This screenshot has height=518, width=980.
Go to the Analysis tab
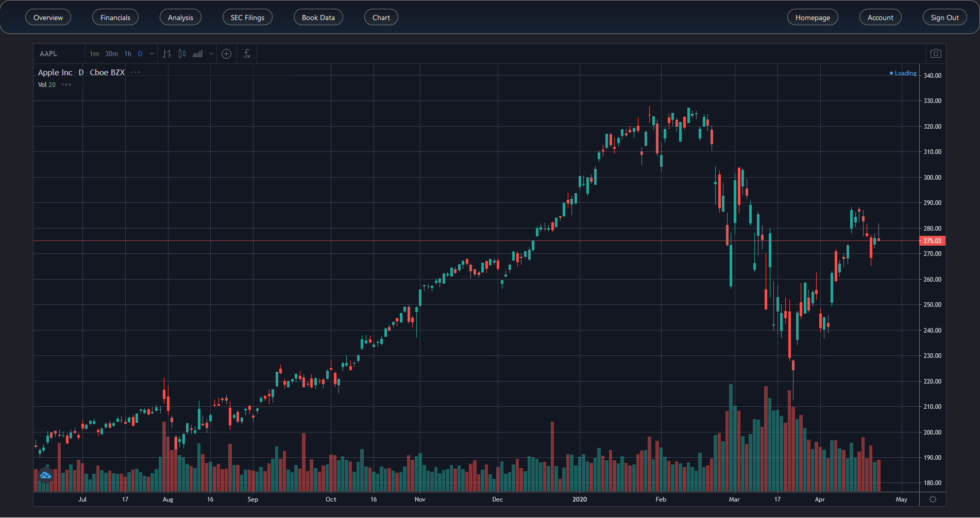click(x=180, y=18)
